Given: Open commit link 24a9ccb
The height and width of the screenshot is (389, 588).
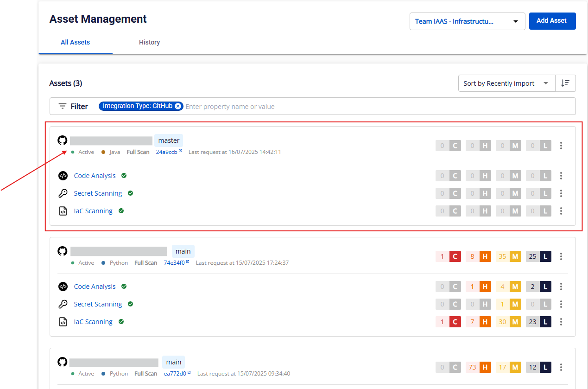Looking at the screenshot, I should pyautogui.click(x=166, y=152).
